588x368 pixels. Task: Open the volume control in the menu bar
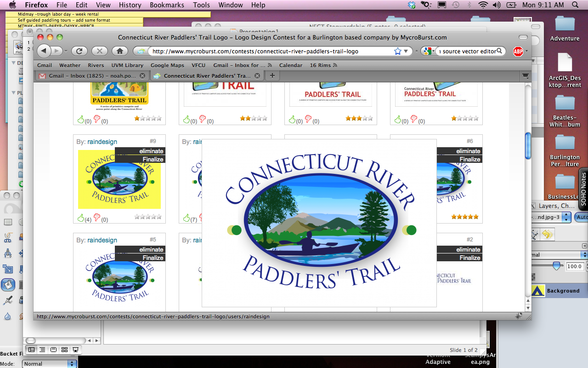(496, 5)
